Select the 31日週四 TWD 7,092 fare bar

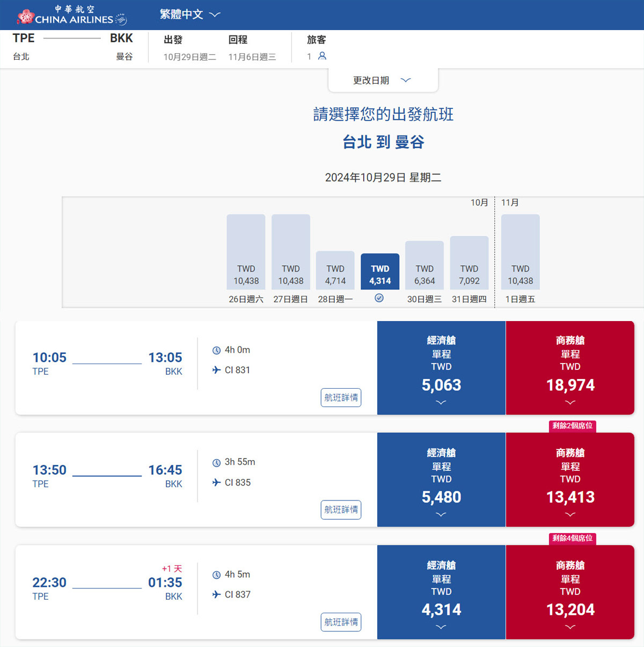469,263
